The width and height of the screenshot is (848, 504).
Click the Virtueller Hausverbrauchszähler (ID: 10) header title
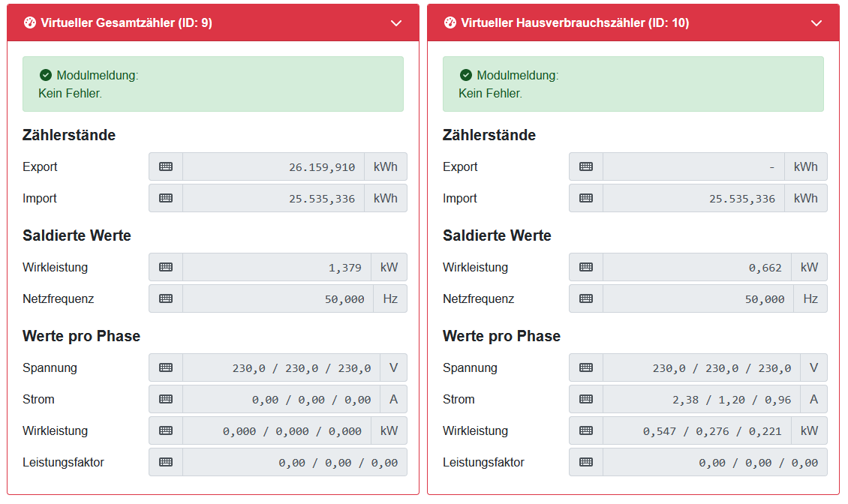coord(575,23)
